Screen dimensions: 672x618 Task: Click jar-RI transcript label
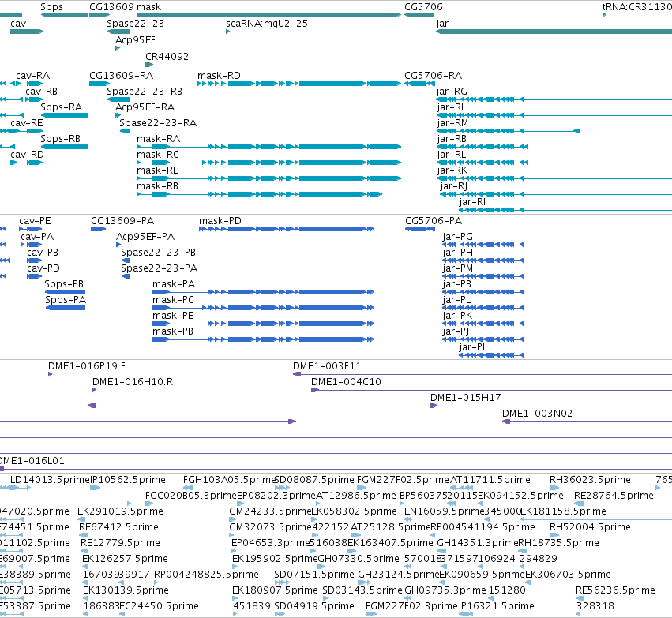(x=472, y=202)
